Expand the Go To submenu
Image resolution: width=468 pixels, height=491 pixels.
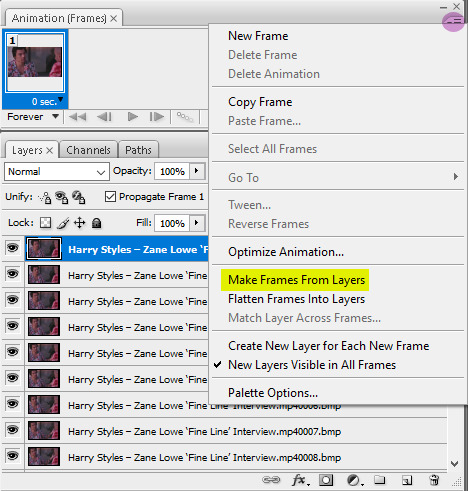click(338, 177)
